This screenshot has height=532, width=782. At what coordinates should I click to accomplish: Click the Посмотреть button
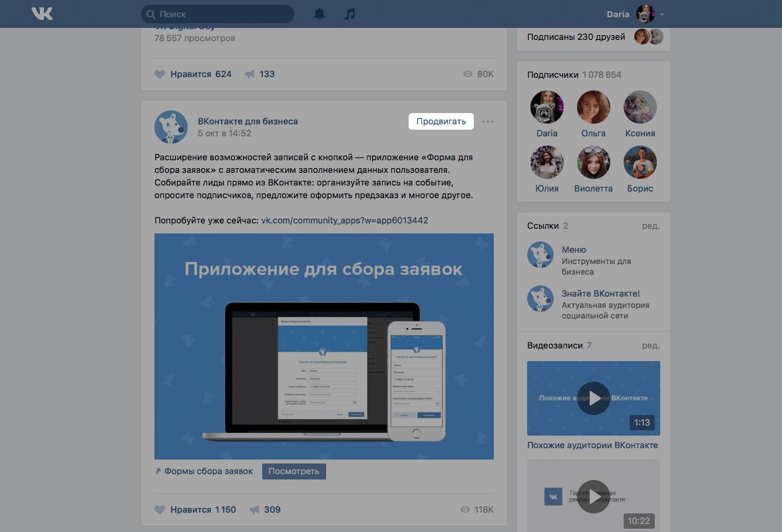pos(293,471)
